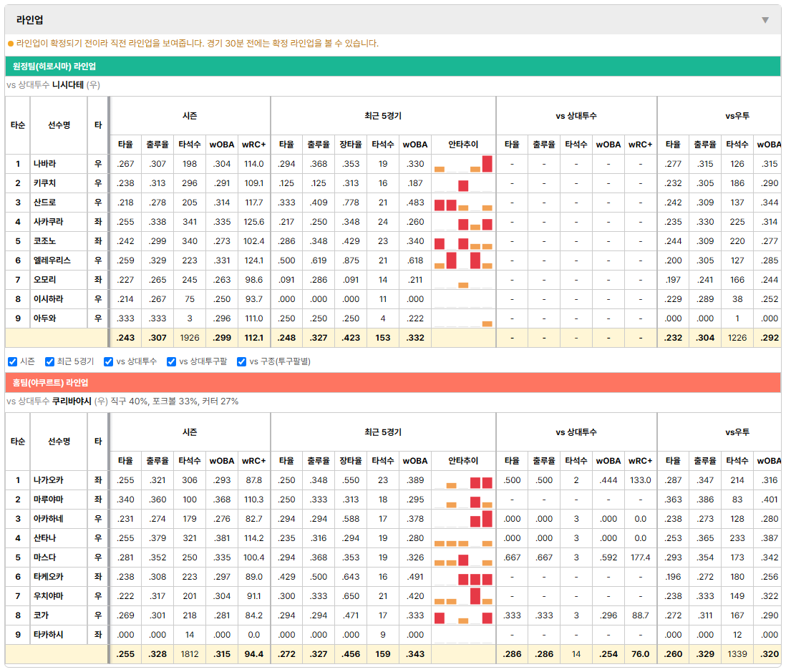Disable the vs 상대투구팔 checkbox
This screenshot has width=786, height=672.
pyautogui.click(x=171, y=362)
